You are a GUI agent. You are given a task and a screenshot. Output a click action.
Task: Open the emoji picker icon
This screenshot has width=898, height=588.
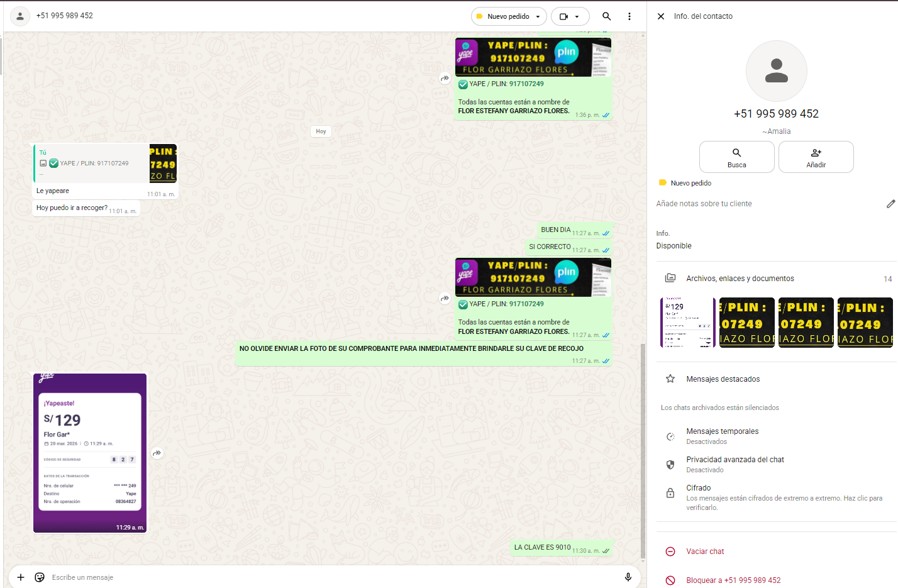click(40, 577)
